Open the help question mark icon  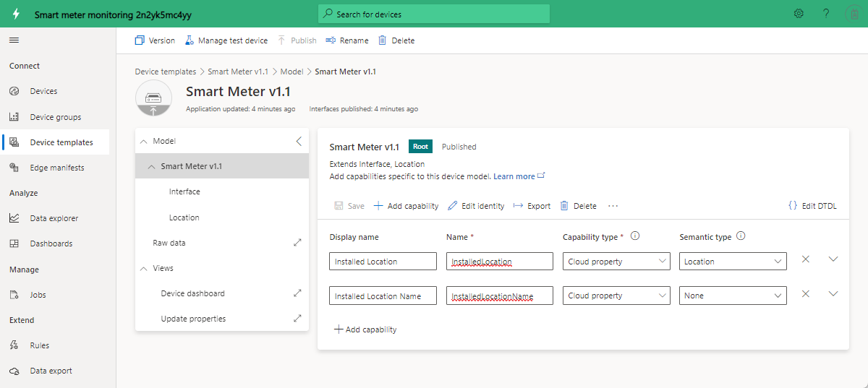click(826, 14)
